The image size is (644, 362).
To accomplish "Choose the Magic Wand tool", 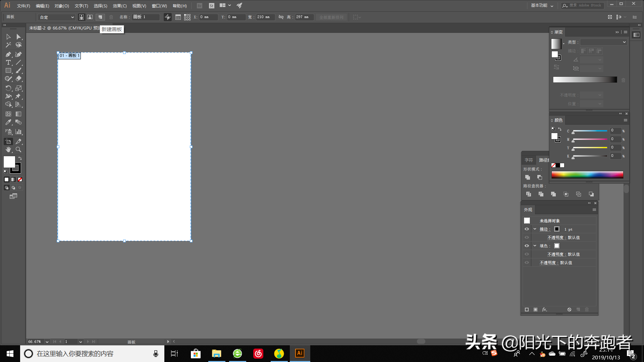I will point(8,45).
